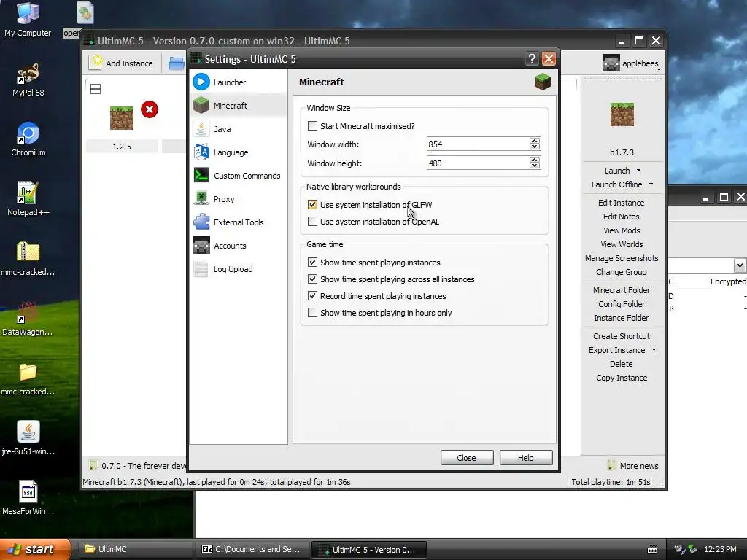Close the Settings dialog with Close button

[467, 458]
